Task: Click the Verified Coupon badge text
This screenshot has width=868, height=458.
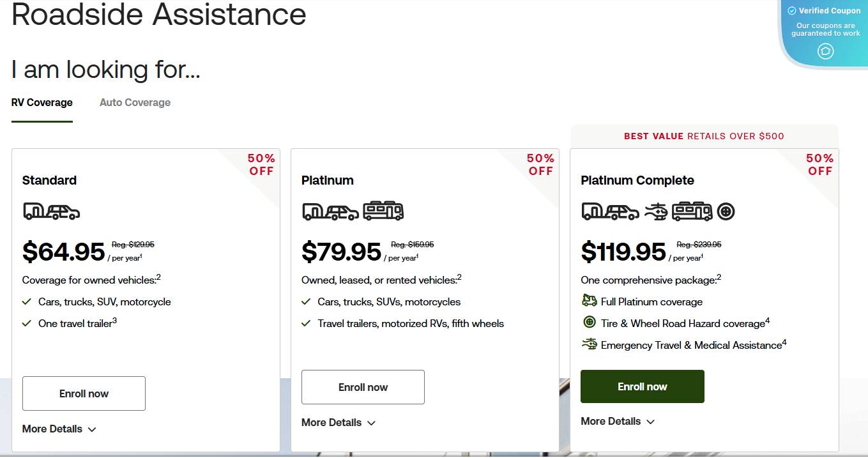Action: click(829, 11)
